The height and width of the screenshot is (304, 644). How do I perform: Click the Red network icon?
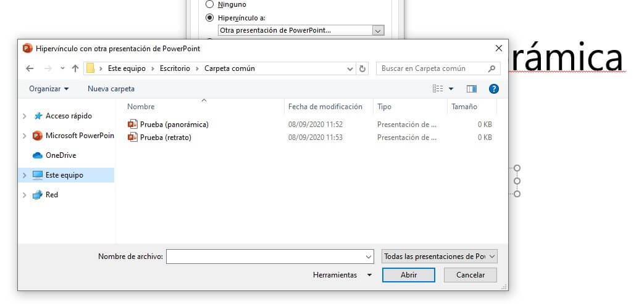(x=38, y=195)
